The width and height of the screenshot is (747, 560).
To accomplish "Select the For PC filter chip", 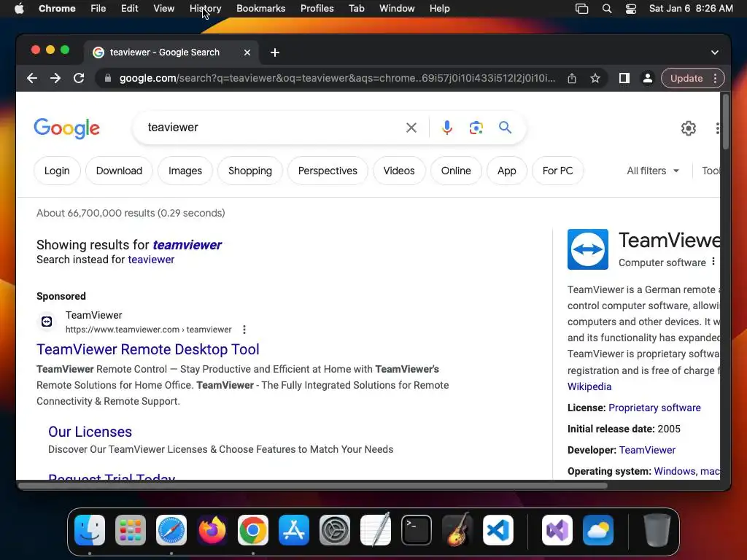I will click(557, 171).
